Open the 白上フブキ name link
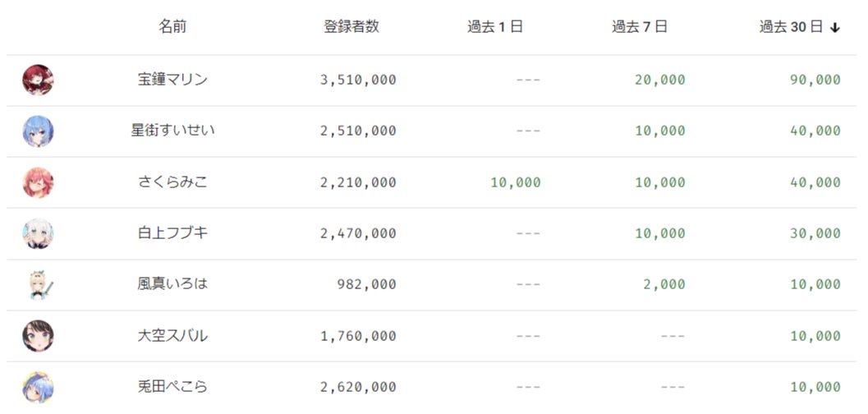This screenshot has width=868, height=414. 172,233
